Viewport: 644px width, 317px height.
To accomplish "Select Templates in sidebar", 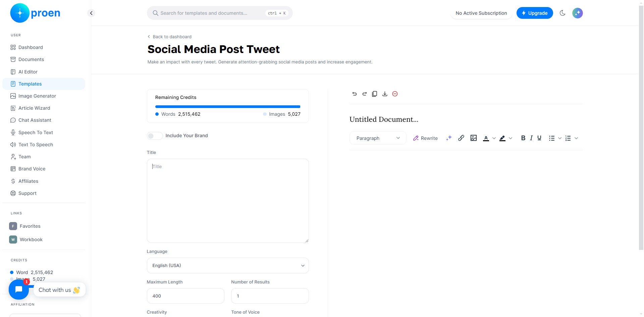I will [44, 84].
